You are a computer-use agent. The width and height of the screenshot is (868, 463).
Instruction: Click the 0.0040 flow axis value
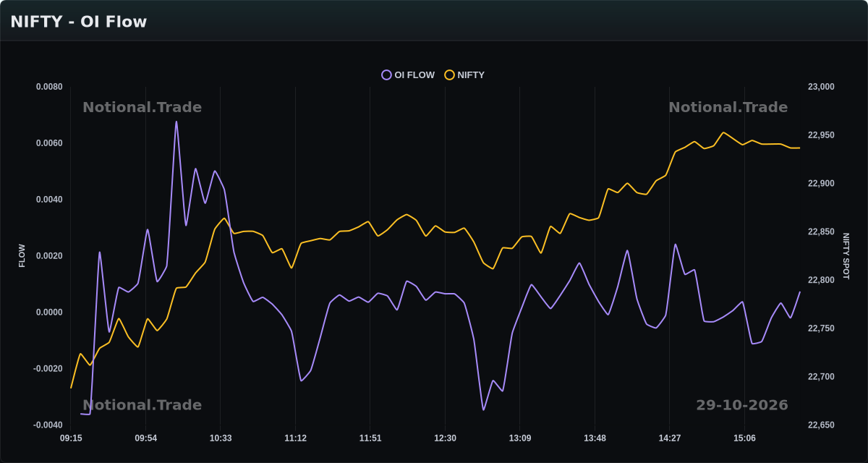[x=49, y=200]
